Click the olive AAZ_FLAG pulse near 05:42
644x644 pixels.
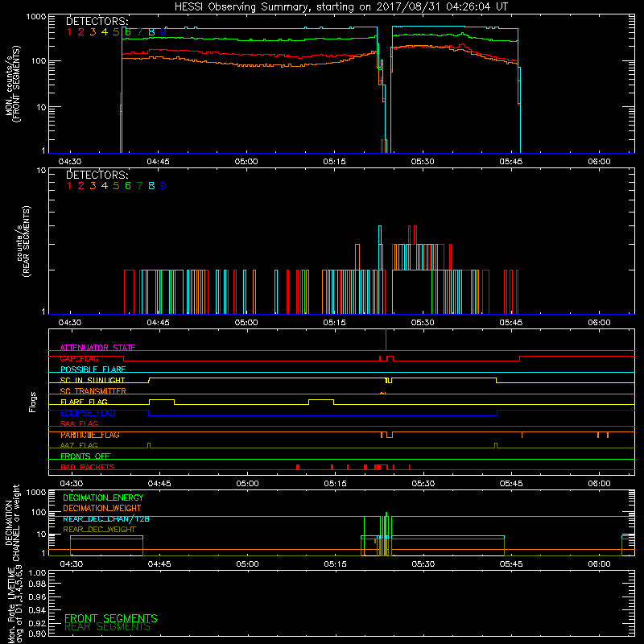(x=496, y=445)
